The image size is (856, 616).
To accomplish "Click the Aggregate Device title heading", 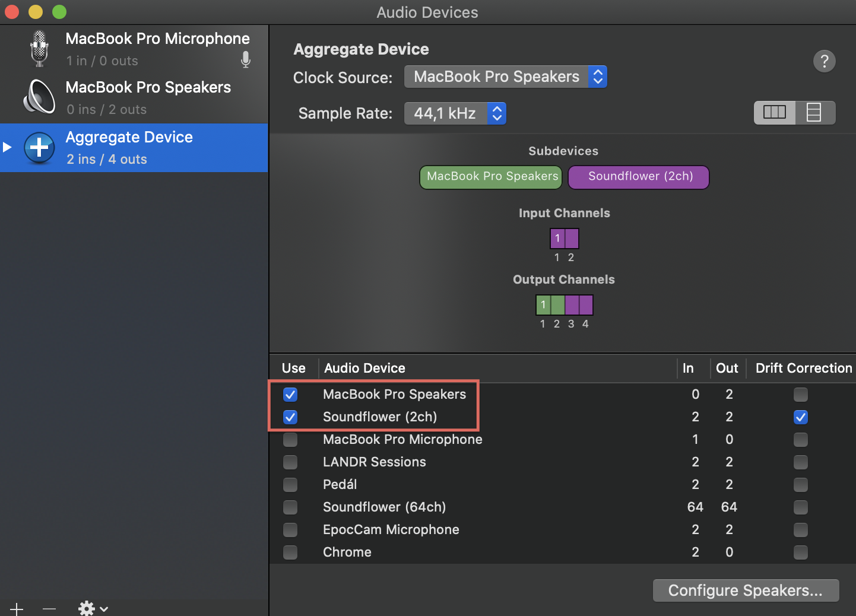I will click(x=361, y=49).
